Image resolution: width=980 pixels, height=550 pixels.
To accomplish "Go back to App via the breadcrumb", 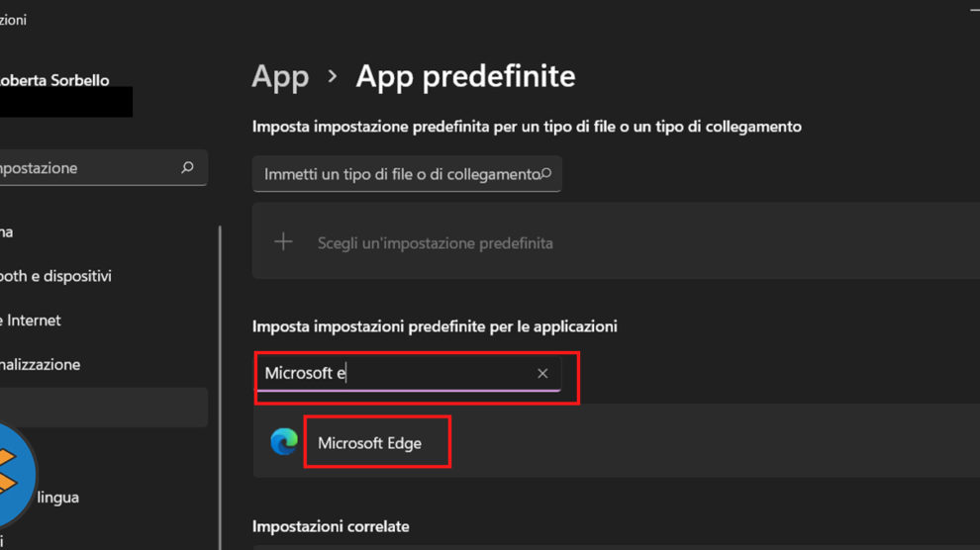I will coord(280,76).
